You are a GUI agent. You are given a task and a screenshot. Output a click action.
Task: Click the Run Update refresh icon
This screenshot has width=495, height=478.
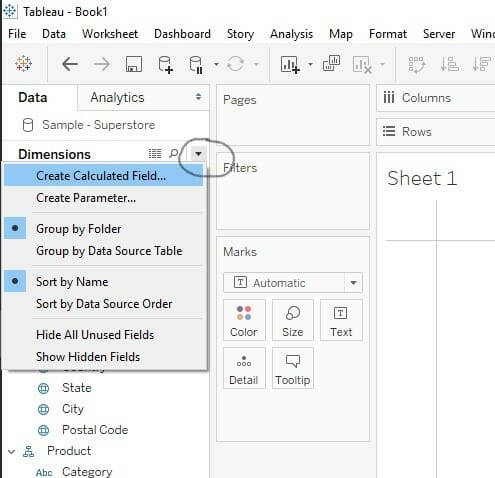(235, 64)
